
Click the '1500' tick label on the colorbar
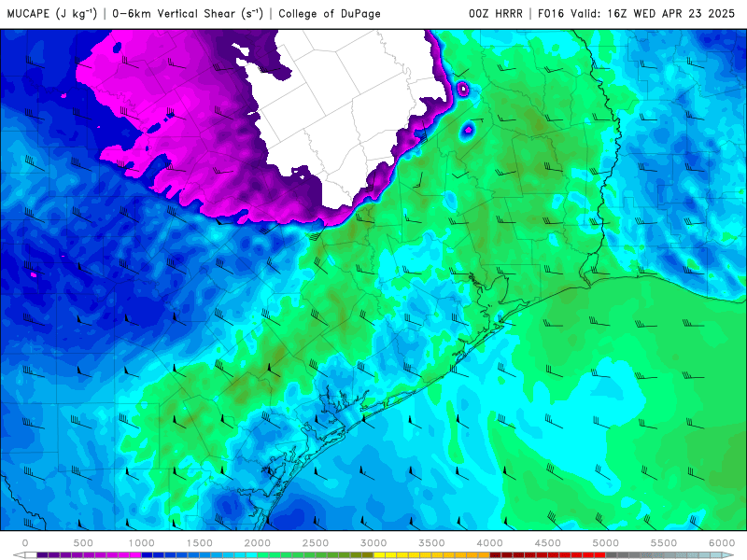click(200, 543)
